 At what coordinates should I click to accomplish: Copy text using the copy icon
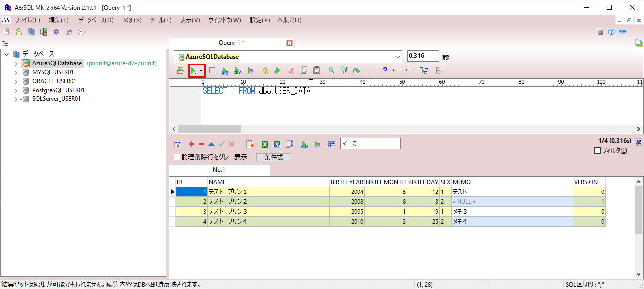304,70
